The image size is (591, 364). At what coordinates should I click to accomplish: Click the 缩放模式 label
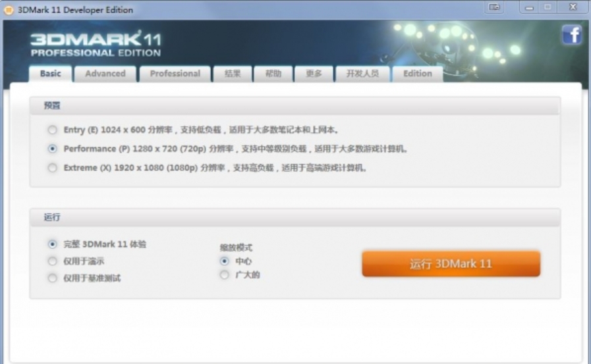click(236, 247)
